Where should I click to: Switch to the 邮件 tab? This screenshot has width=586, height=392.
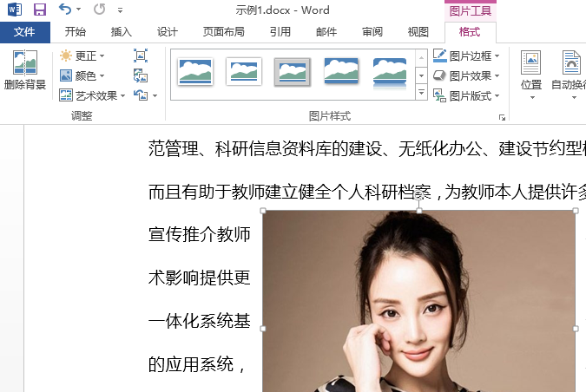(x=326, y=32)
